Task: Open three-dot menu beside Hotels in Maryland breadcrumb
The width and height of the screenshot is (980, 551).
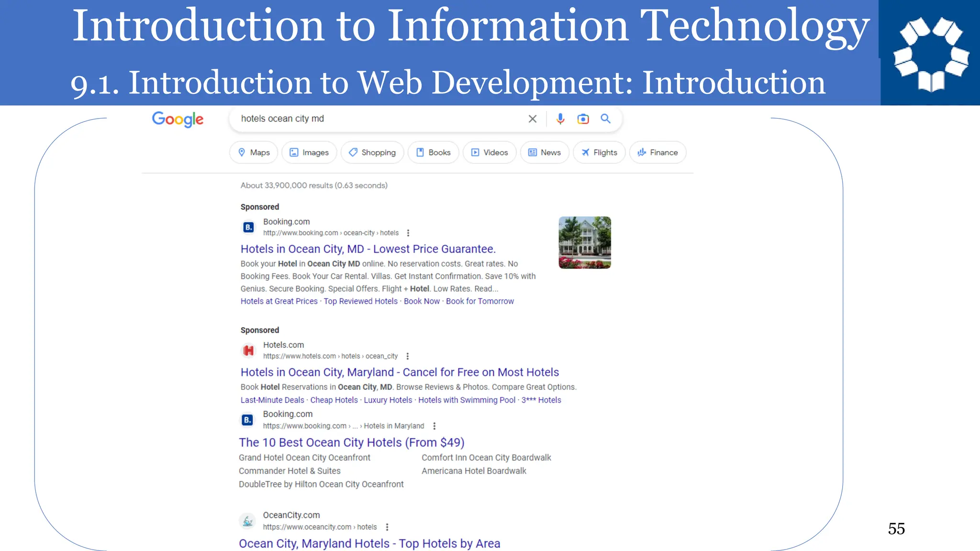Action: point(434,426)
